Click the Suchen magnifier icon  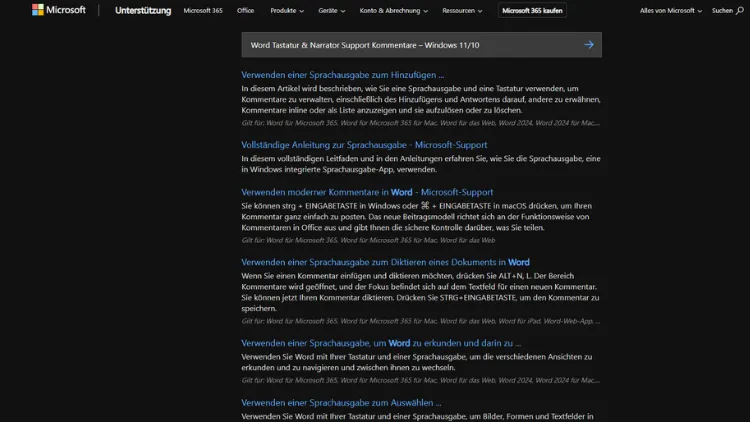coord(739,10)
